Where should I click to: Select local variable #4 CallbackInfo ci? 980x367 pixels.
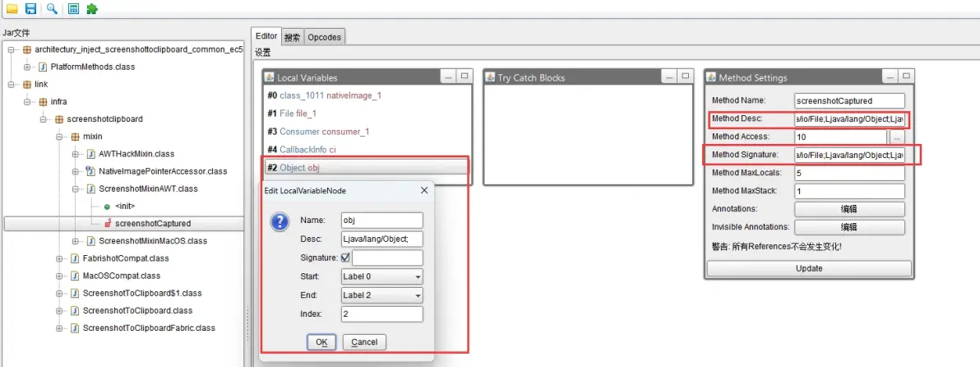click(x=366, y=150)
